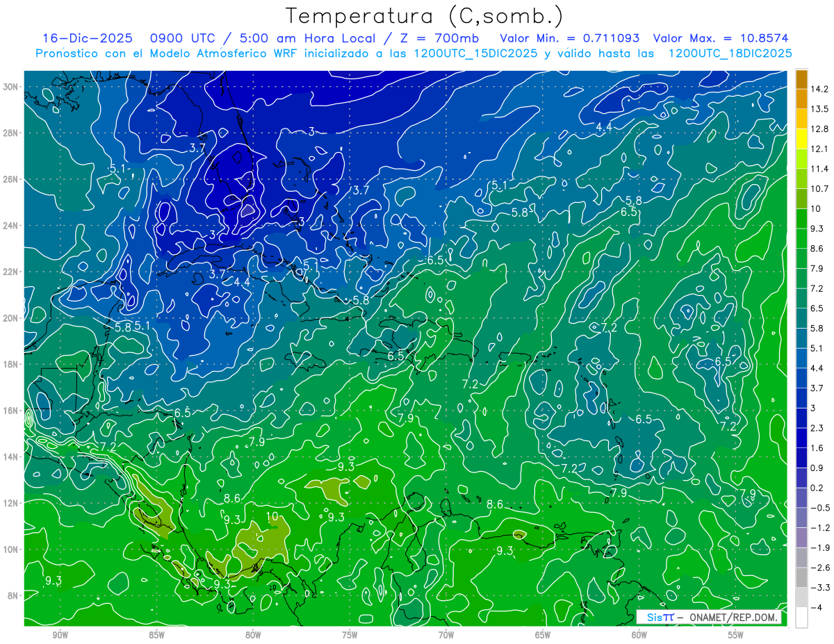Click the longitude axis label '60W'
This screenshot has width=834, height=644.
click(x=639, y=635)
